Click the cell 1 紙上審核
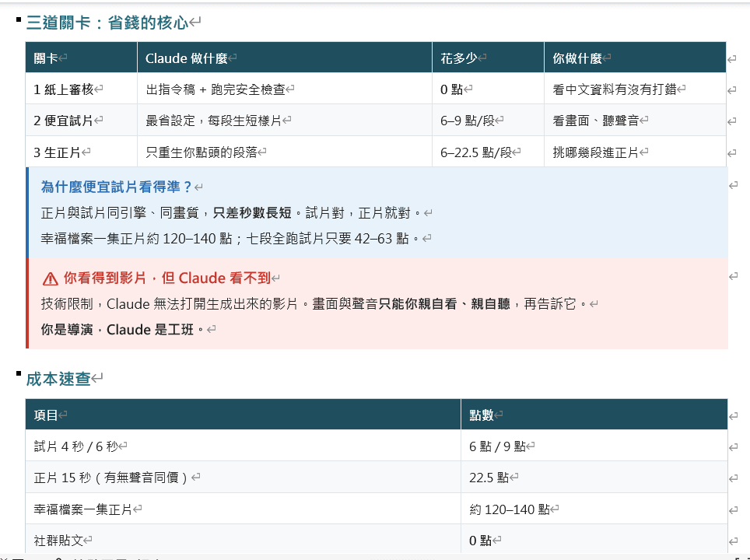The image size is (750, 560). pos(82,89)
